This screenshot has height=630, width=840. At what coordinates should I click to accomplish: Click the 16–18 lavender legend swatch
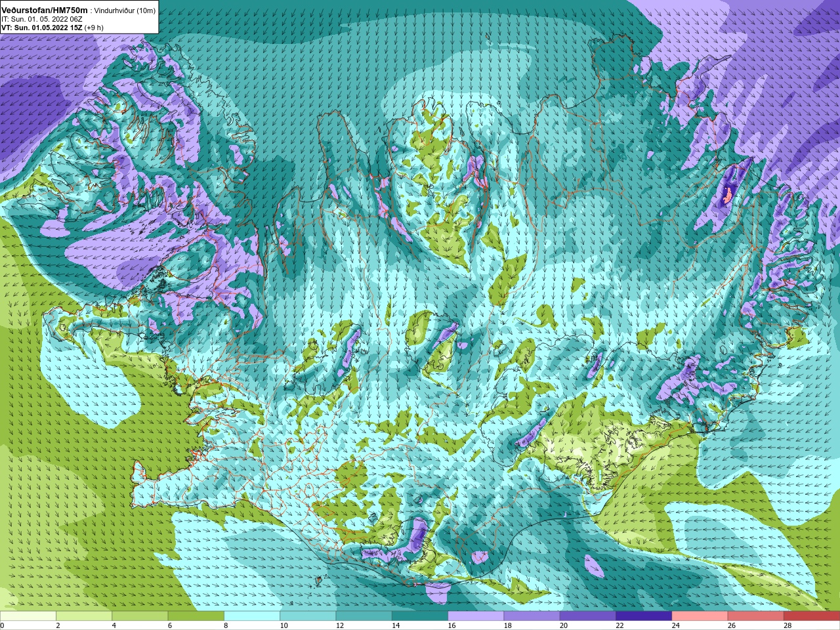pos(476,616)
